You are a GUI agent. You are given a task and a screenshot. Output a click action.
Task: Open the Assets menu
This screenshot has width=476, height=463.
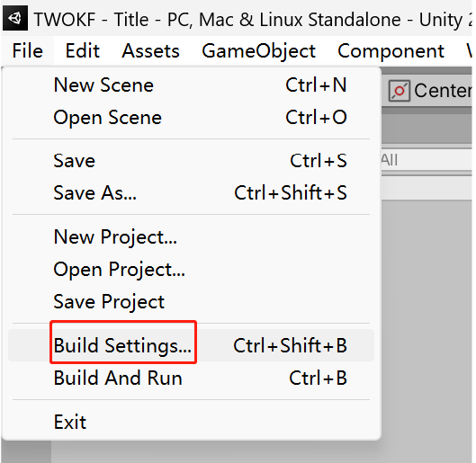click(x=150, y=50)
